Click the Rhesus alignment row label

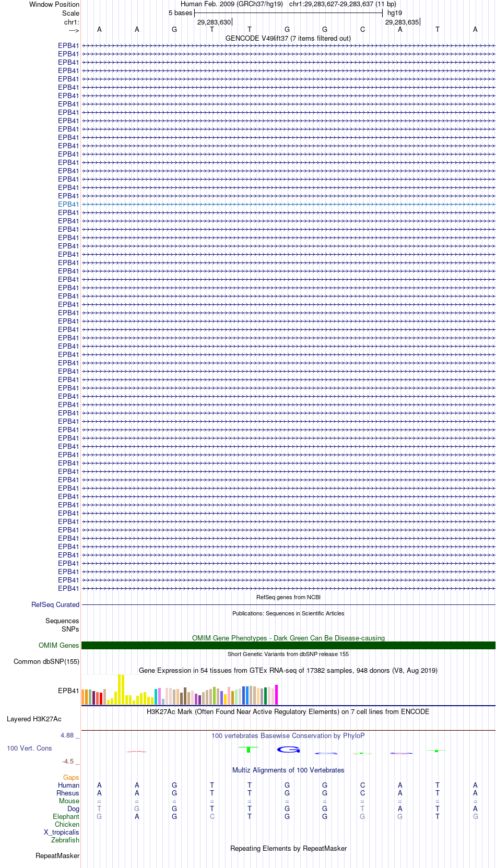pyautogui.click(x=68, y=793)
